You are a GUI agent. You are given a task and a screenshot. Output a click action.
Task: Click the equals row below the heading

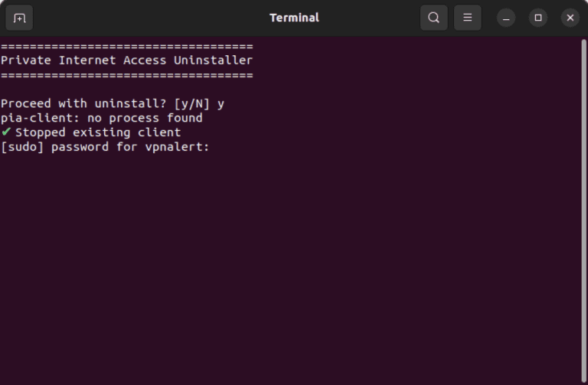[x=126, y=75]
